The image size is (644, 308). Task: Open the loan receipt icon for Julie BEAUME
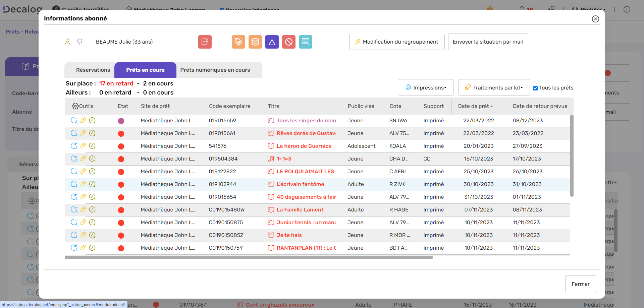205,42
